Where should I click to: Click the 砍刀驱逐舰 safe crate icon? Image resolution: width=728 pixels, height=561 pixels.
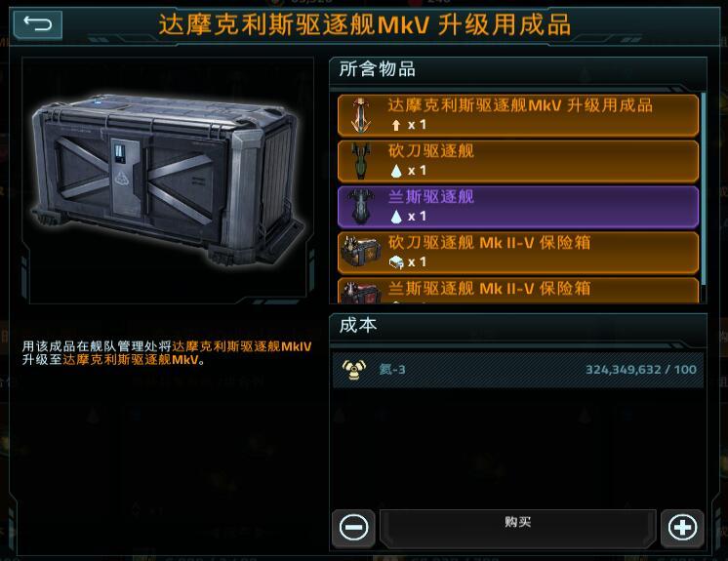point(358,252)
